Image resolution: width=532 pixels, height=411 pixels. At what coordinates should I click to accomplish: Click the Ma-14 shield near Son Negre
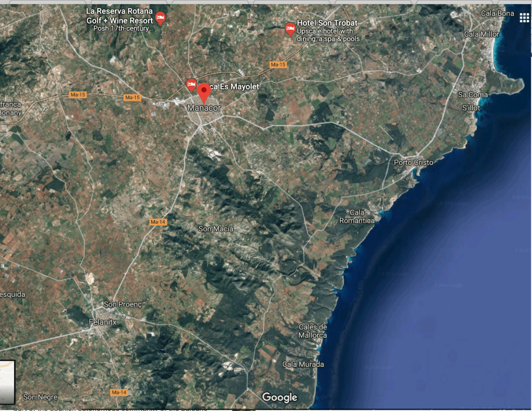click(x=119, y=392)
